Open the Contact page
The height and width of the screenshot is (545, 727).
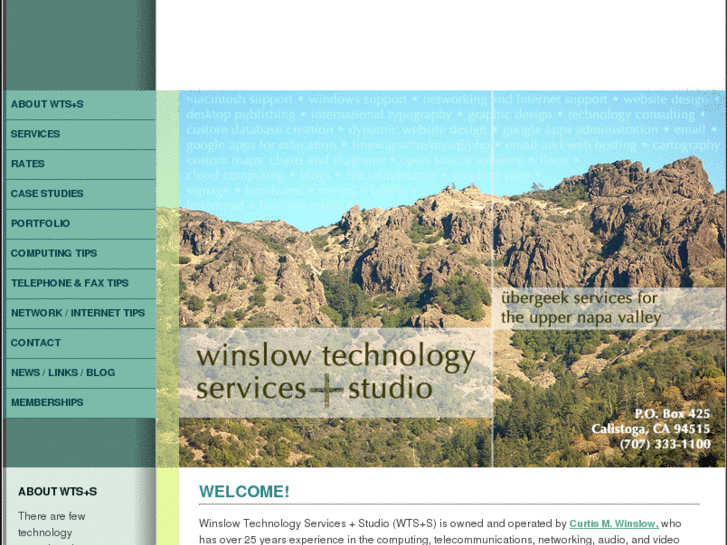pyautogui.click(x=81, y=343)
